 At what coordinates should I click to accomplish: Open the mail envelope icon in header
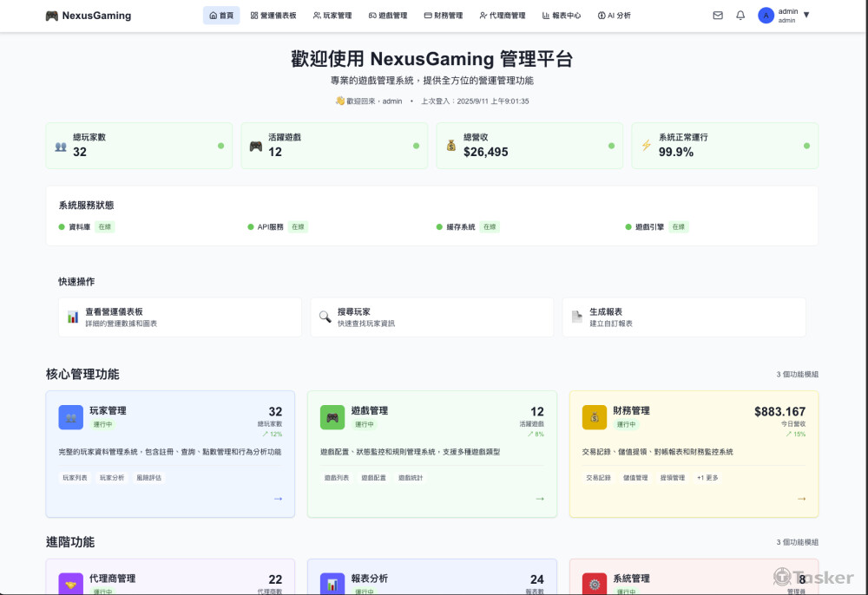[x=718, y=16]
